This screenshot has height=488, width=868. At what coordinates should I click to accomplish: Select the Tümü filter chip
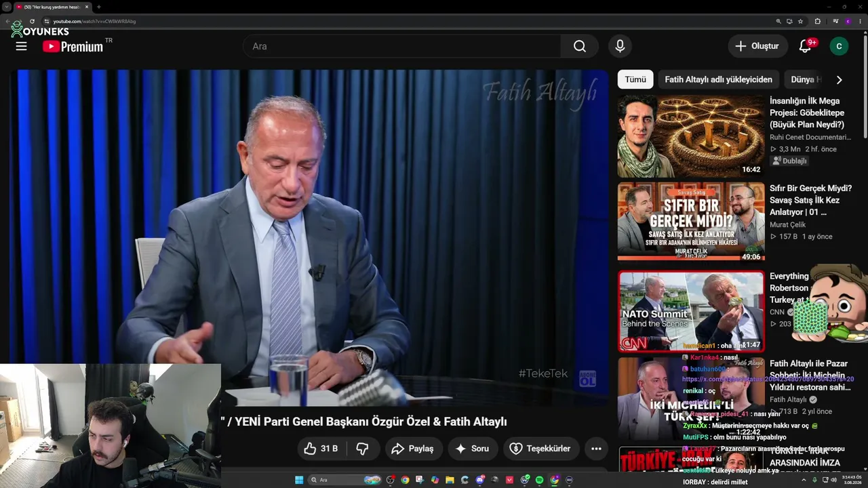point(635,79)
